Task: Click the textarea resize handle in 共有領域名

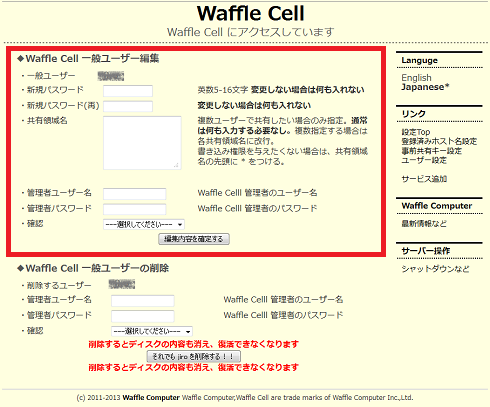Action: tap(176, 165)
